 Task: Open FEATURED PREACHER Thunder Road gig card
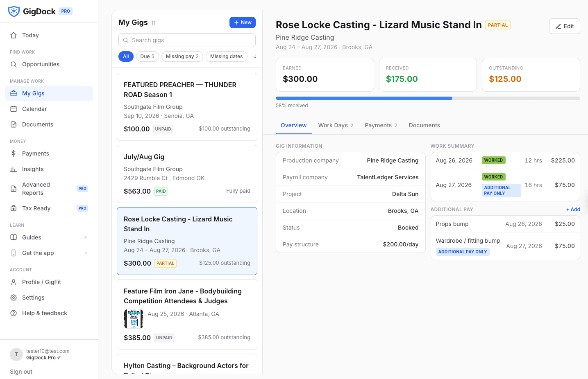(x=187, y=107)
